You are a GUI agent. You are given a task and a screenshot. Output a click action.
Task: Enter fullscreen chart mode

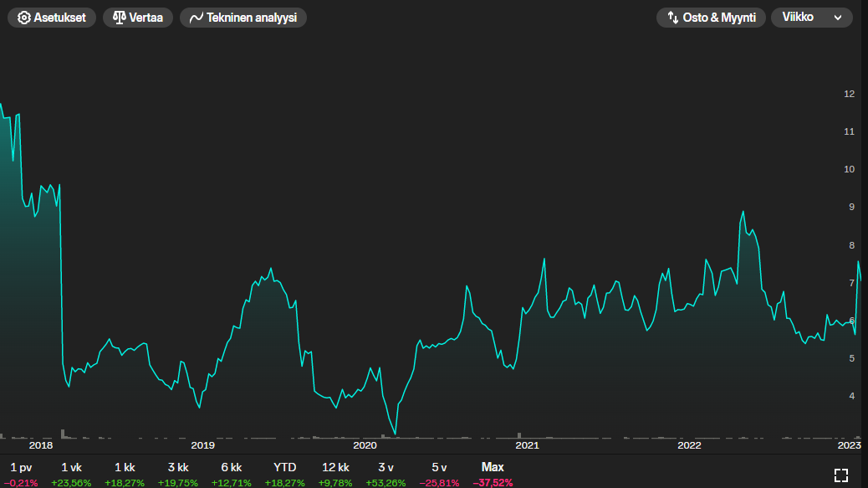pos(841,475)
